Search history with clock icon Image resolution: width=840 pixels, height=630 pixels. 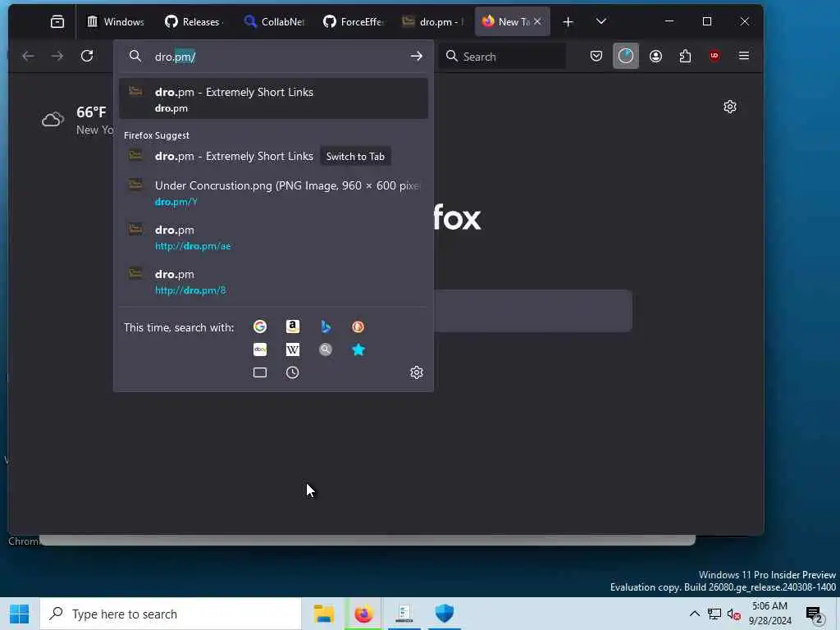(x=293, y=373)
